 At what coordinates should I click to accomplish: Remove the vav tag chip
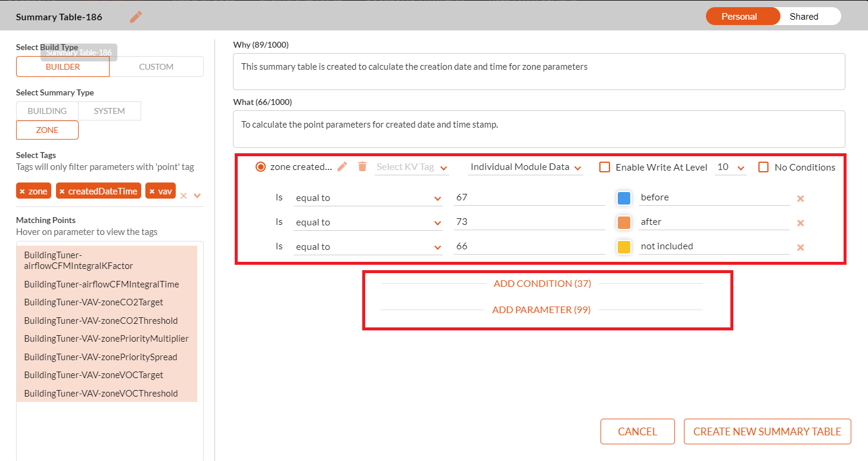(x=151, y=191)
